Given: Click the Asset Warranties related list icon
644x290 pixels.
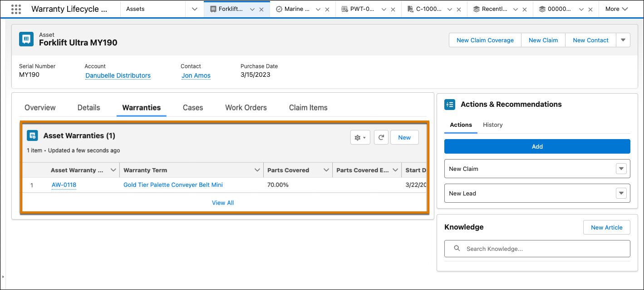Looking at the screenshot, I should tap(32, 135).
